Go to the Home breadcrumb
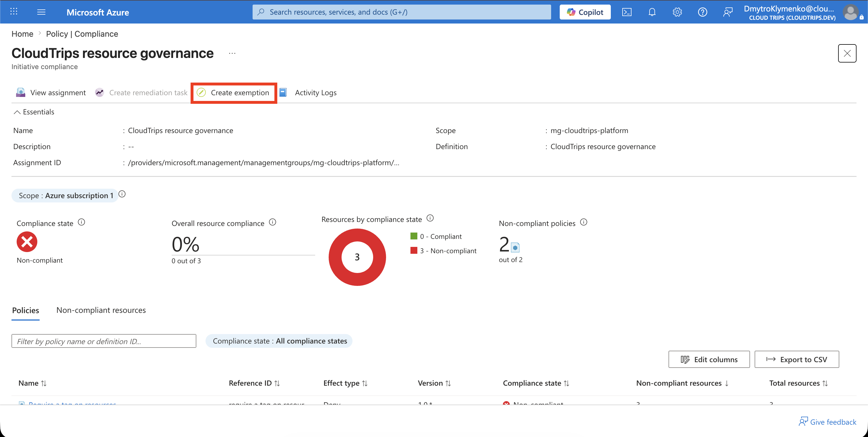 [x=22, y=34]
